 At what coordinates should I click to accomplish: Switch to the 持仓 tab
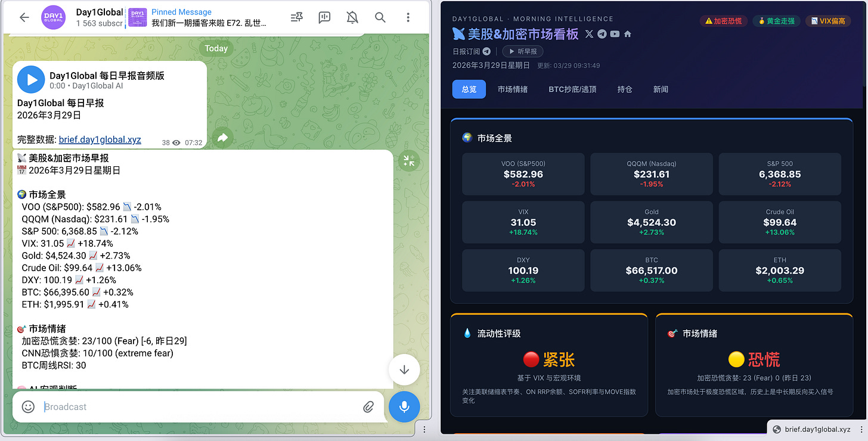pyautogui.click(x=625, y=89)
